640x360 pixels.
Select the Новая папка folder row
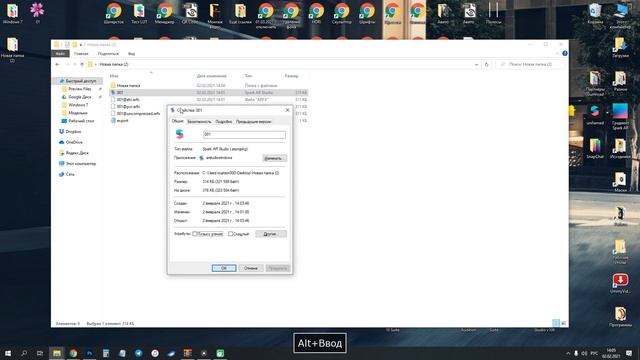[x=208, y=85]
